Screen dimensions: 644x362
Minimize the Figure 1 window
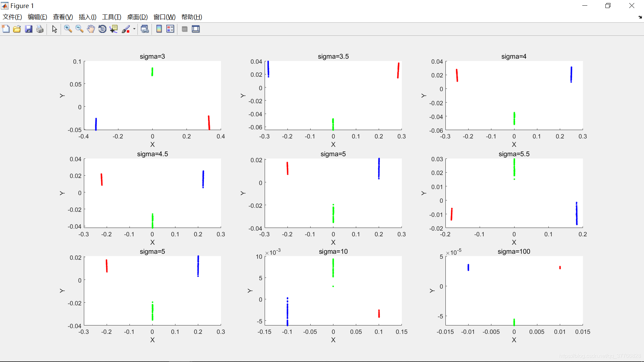pos(585,6)
